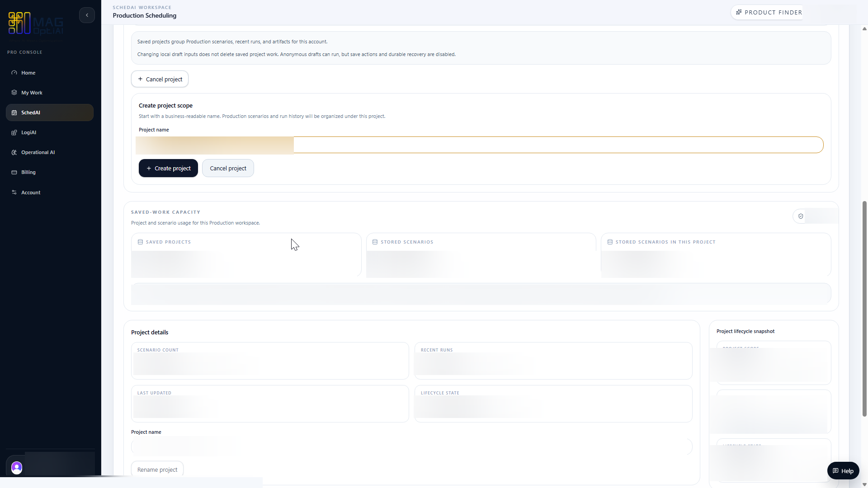Click the My Work layers icon
Viewport: 868px width, 488px height.
click(x=14, y=93)
